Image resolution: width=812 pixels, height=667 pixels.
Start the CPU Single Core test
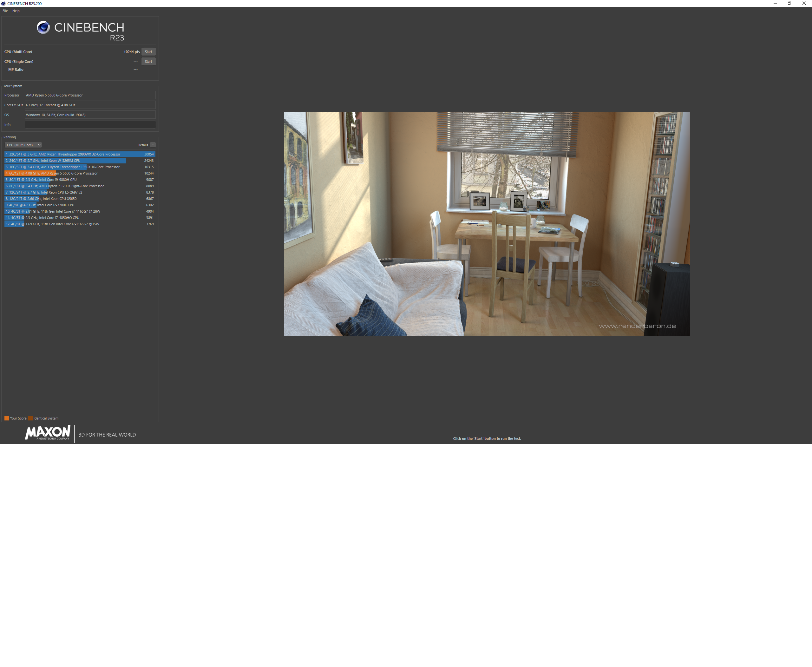pos(148,62)
